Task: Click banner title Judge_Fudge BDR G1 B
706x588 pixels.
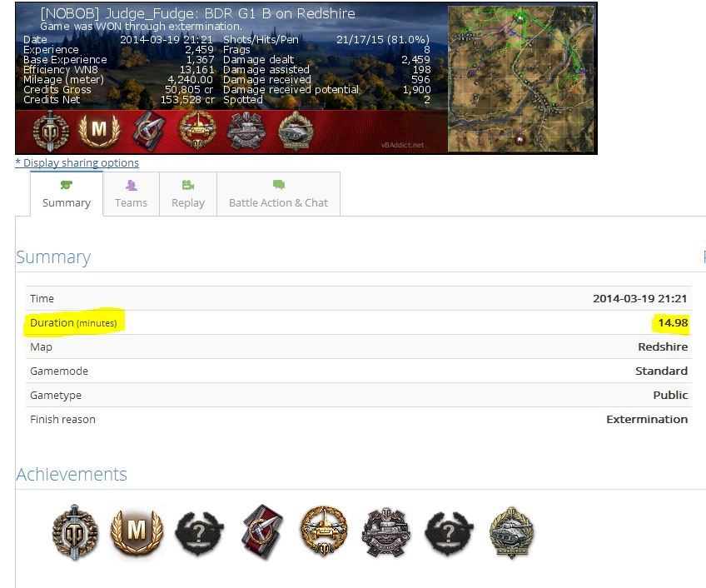Action: (x=197, y=13)
